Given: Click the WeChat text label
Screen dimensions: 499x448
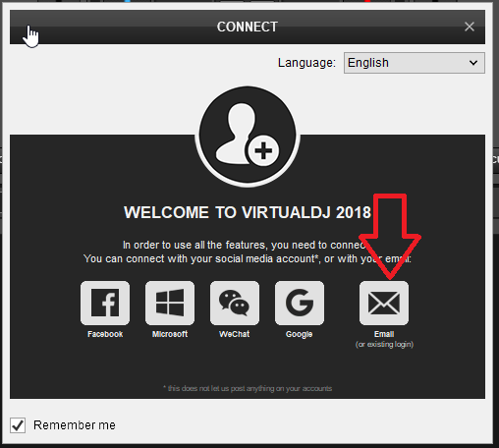Looking at the screenshot, I should pyautogui.click(x=235, y=334).
